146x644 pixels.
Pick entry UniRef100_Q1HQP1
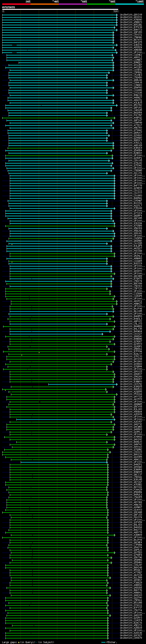[x=131, y=347]
